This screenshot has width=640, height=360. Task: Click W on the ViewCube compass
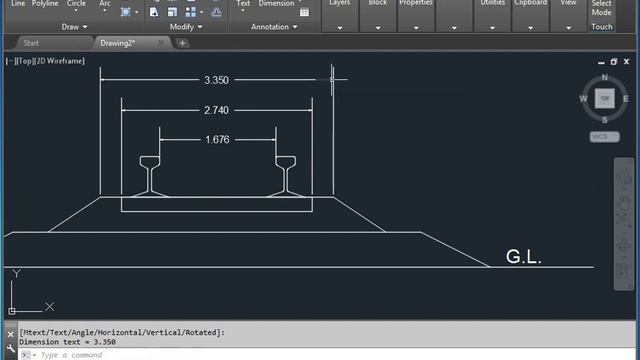coord(583,99)
